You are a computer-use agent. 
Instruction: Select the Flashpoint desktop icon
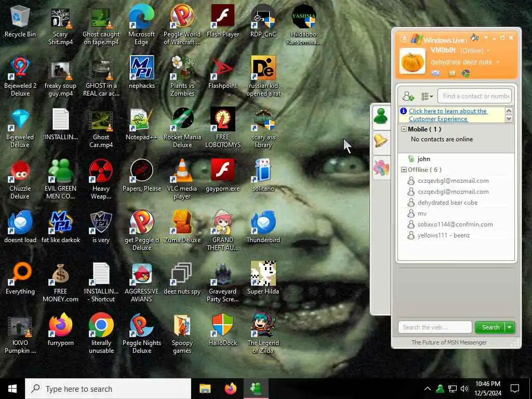(x=222, y=73)
